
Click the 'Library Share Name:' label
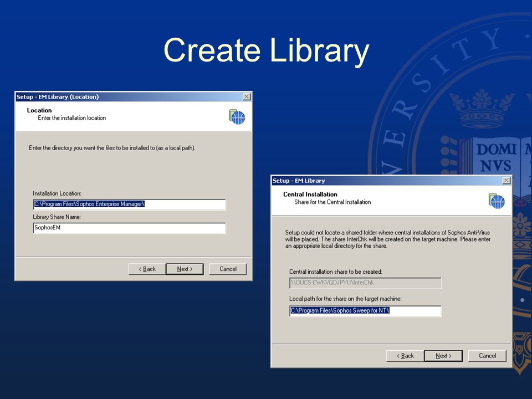click(x=57, y=217)
